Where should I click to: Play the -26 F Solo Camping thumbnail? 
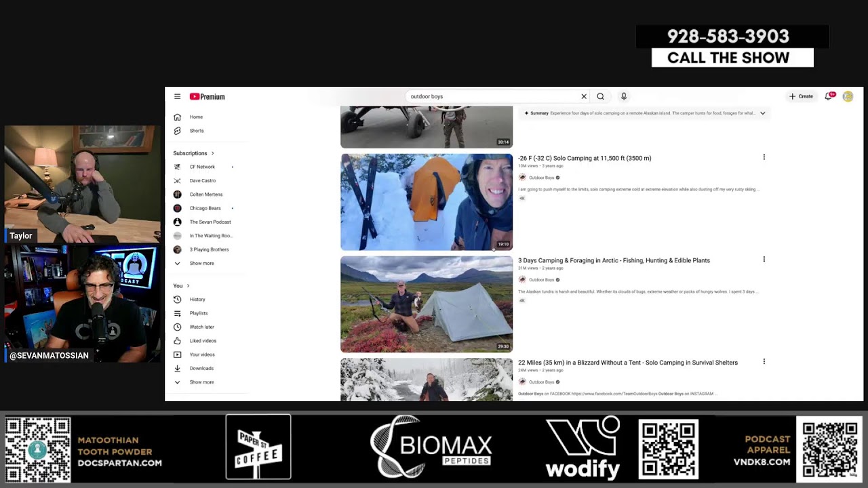pyautogui.click(x=427, y=202)
